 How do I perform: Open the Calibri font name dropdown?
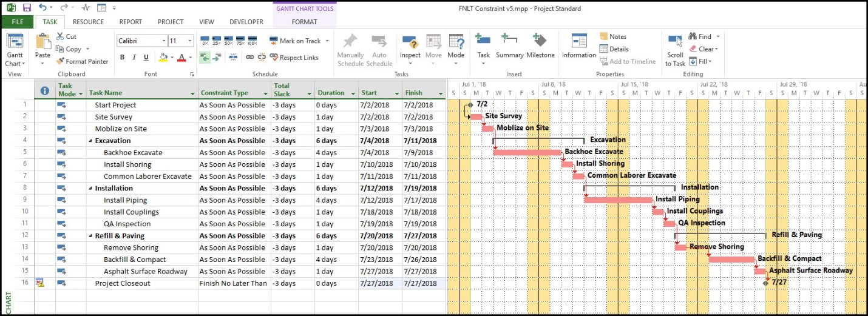click(x=163, y=41)
